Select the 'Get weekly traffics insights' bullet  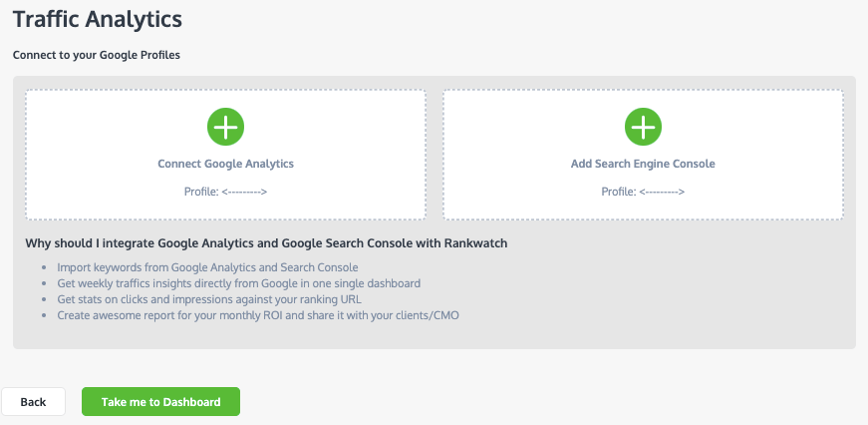pyautogui.click(x=238, y=283)
